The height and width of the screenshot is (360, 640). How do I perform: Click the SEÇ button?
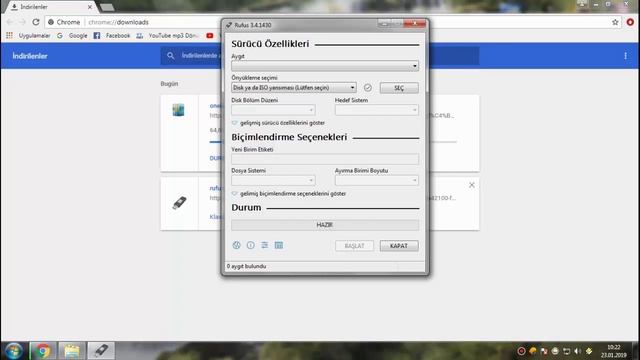pos(399,88)
